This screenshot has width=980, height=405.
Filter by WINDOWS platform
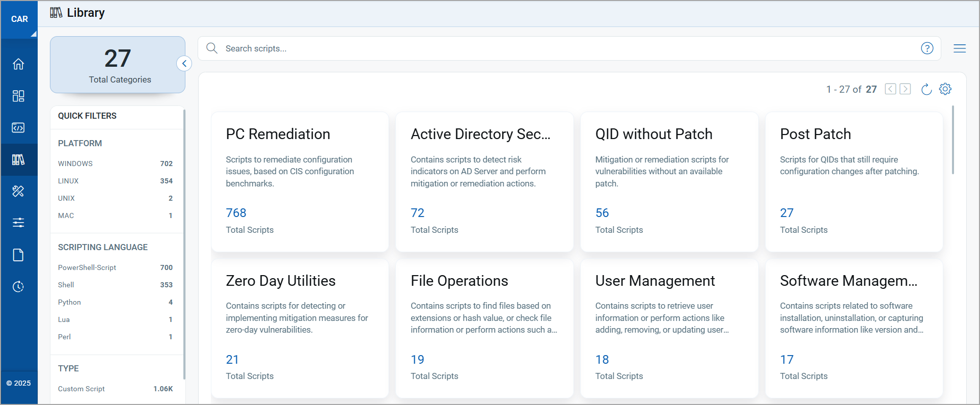(75, 164)
